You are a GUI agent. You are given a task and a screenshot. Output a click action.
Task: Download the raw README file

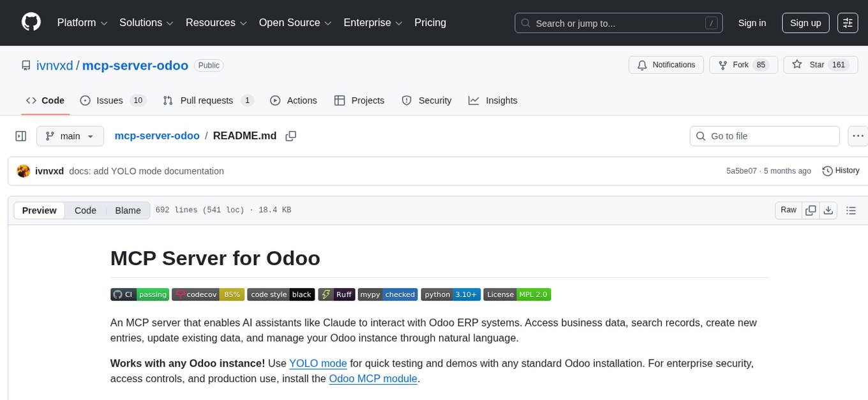click(828, 210)
